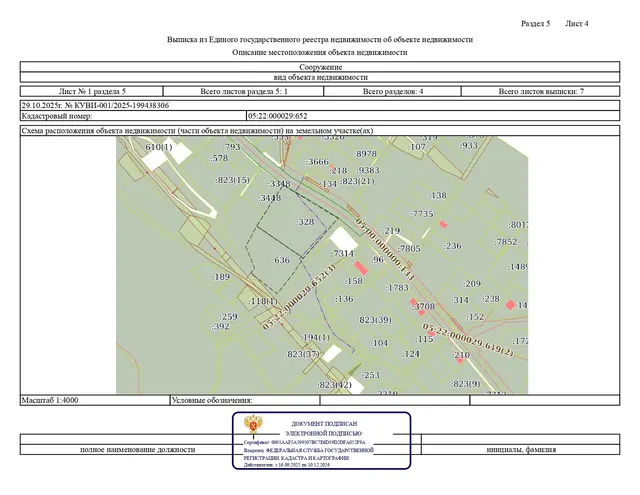Screen dimensions: 640x495
Task: Click the map parcel label ':578'
Action: [219, 158]
